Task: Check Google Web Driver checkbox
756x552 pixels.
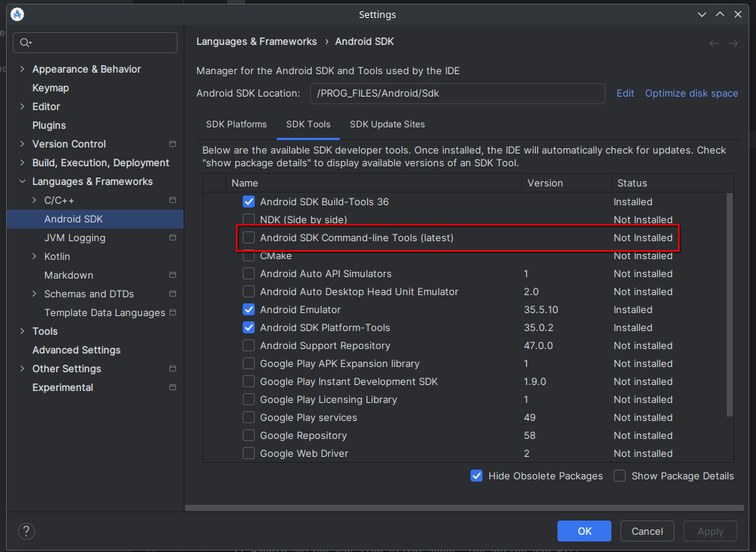Action: click(249, 453)
